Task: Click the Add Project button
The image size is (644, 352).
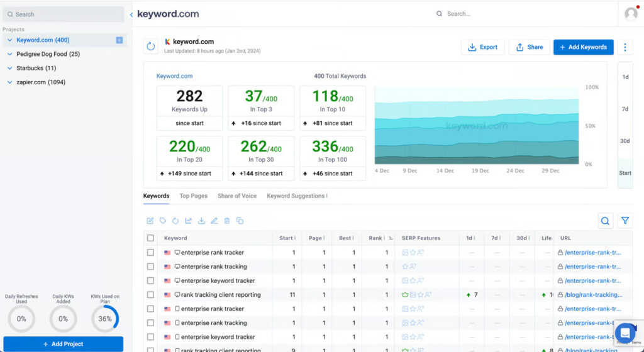Action: click(64, 344)
